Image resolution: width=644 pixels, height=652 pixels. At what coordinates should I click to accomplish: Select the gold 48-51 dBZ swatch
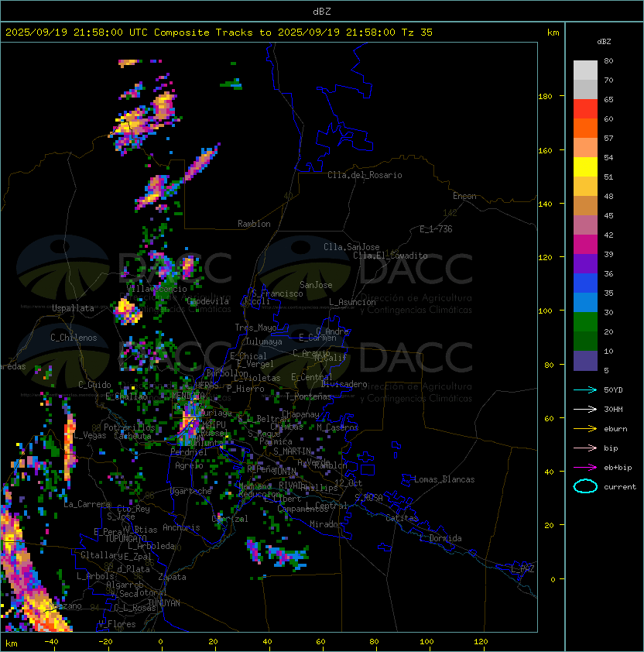click(x=585, y=187)
